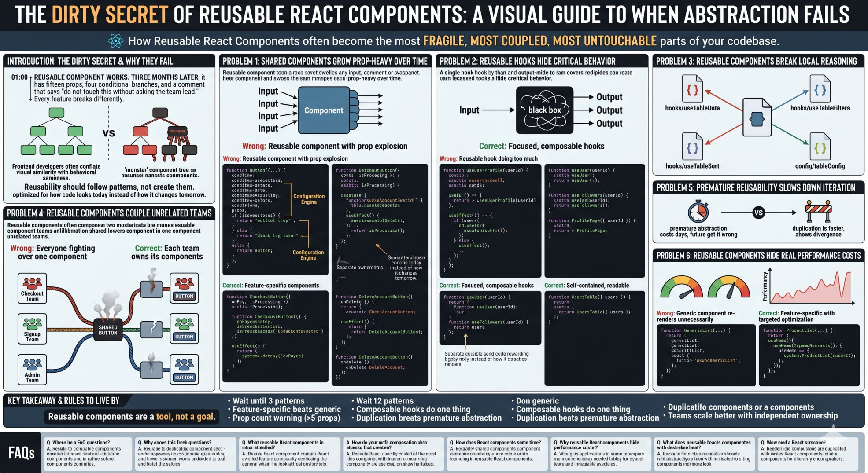Click 'Correct: Each team owns its components'

[167, 253]
